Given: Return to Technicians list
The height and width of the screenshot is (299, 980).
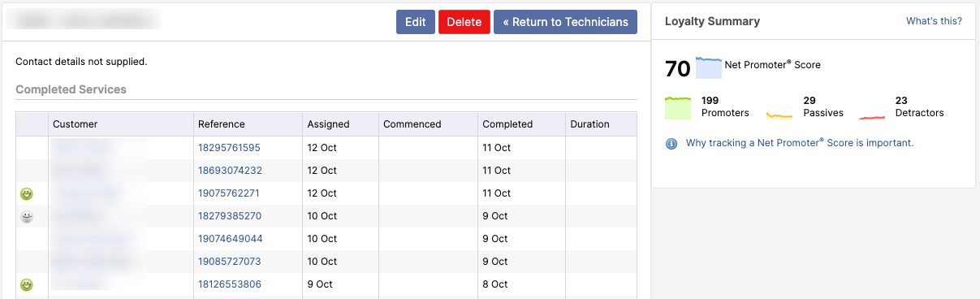Looking at the screenshot, I should pyautogui.click(x=565, y=22).
